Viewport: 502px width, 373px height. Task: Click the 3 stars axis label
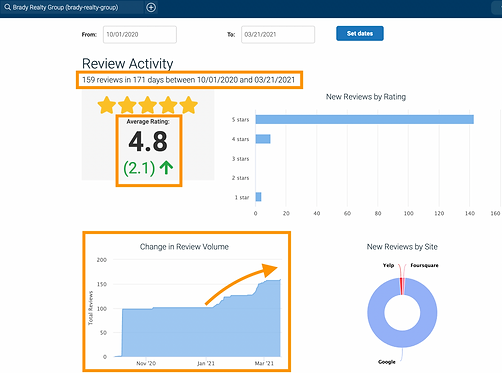pos(241,159)
